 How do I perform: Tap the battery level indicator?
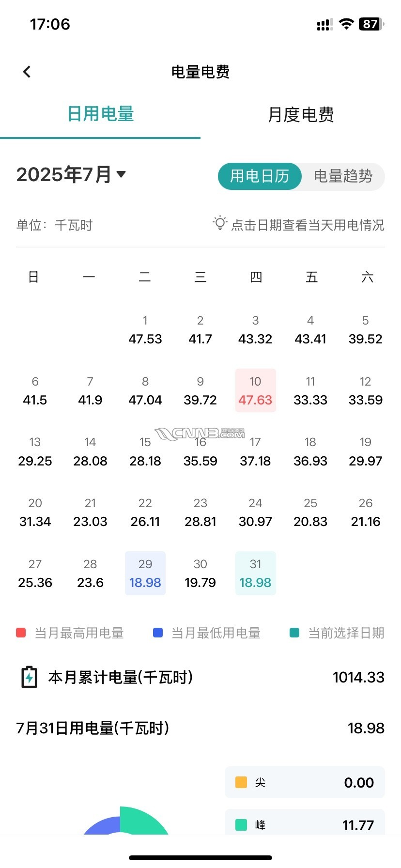coord(371,24)
